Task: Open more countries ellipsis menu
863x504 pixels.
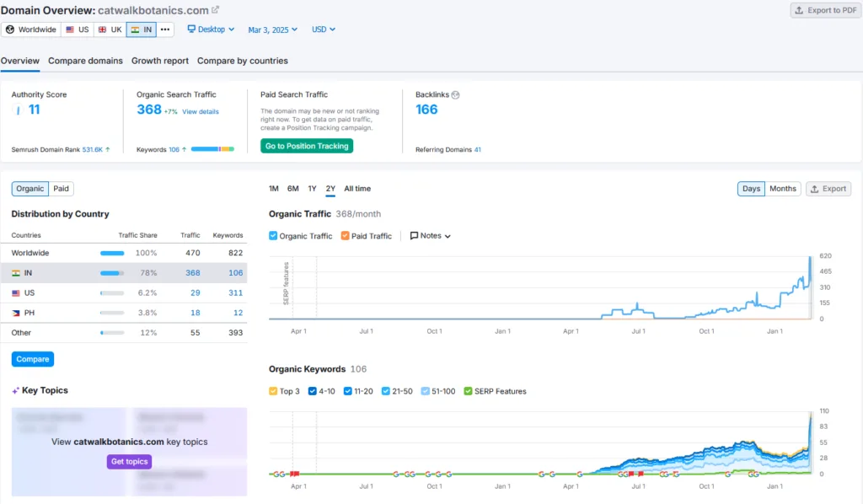Action: [x=165, y=29]
